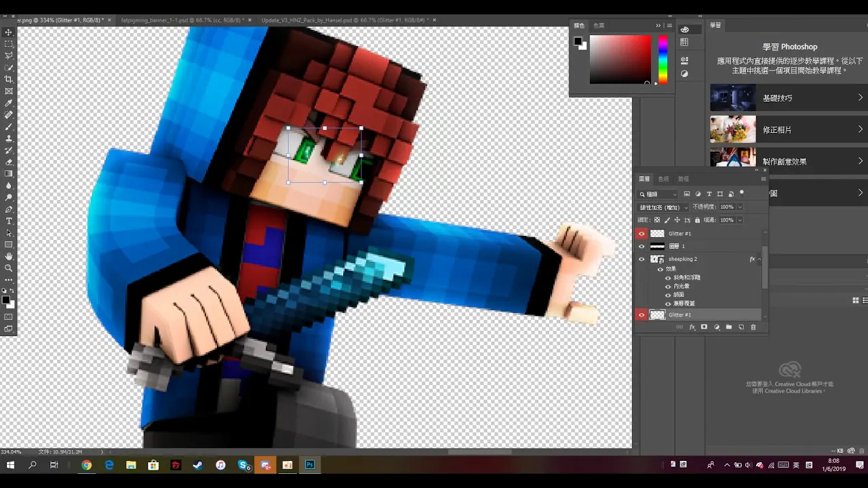Hide the top Glitter #1 layer
This screenshot has width=868, height=488.
[642, 233]
